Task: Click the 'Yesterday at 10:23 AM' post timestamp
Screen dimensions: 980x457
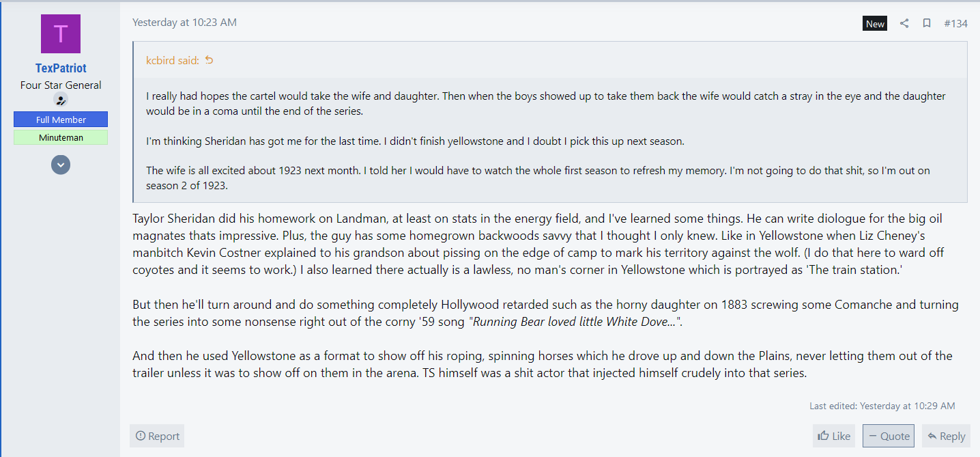Action: (x=184, y=22)
